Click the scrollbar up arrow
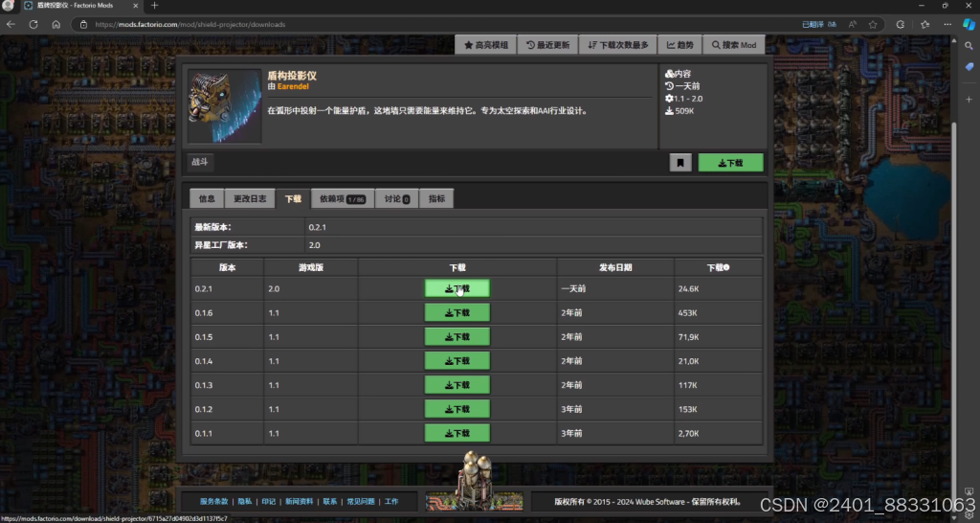This screenshot has height=523, width=980. (x=954, y=40)
